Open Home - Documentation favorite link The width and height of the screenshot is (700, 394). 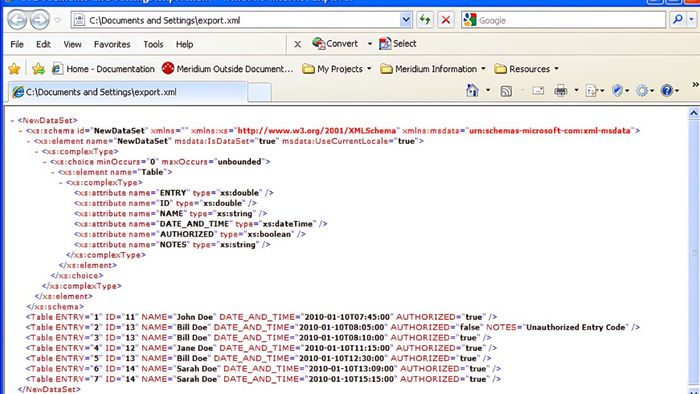point(103,69)
